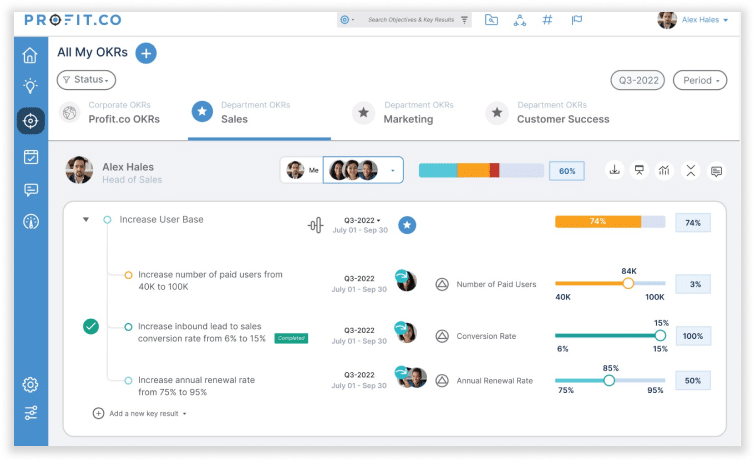Click the 60% overall progress badge
755x462 pixels.
(x=567, y=171)
